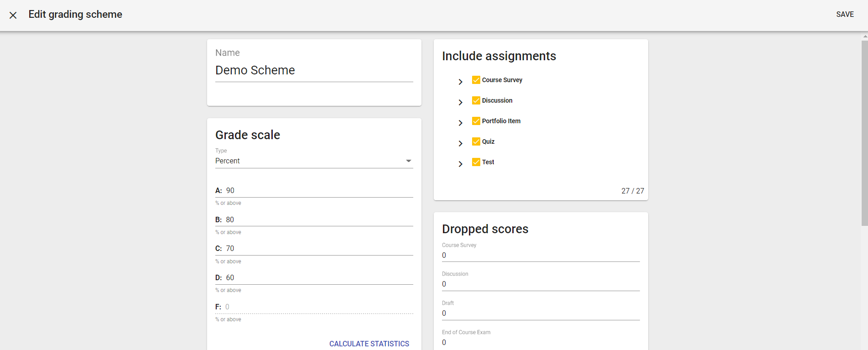The height and width of the screenshot is (350, 868).
Task: Edit dropped scores for Course Survey
Action: coord(541,256)
